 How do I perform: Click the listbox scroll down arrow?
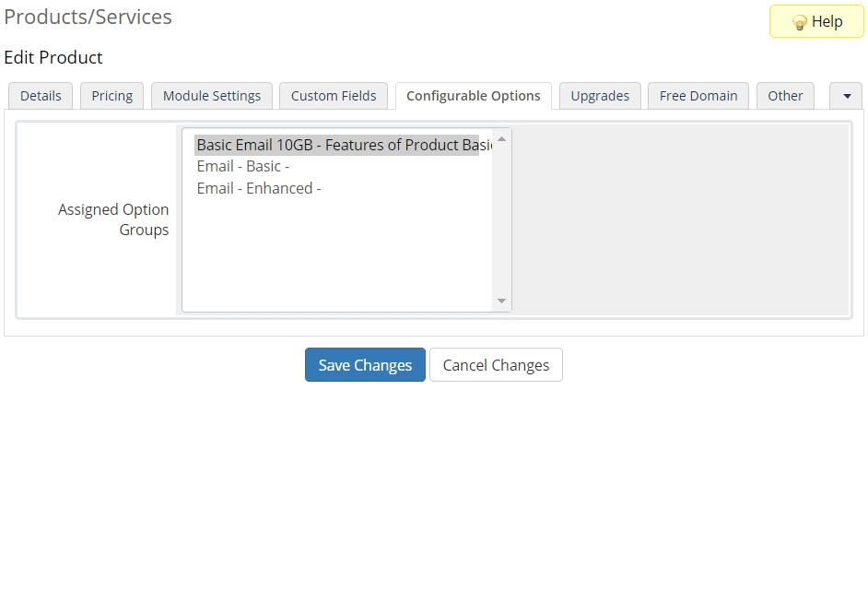(x=501, y=301)
